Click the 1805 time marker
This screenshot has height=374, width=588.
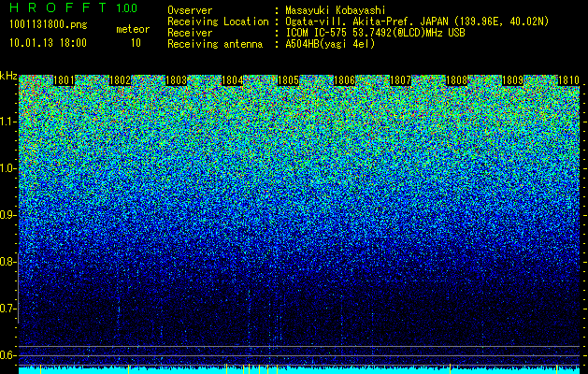(x=288, y=80)
